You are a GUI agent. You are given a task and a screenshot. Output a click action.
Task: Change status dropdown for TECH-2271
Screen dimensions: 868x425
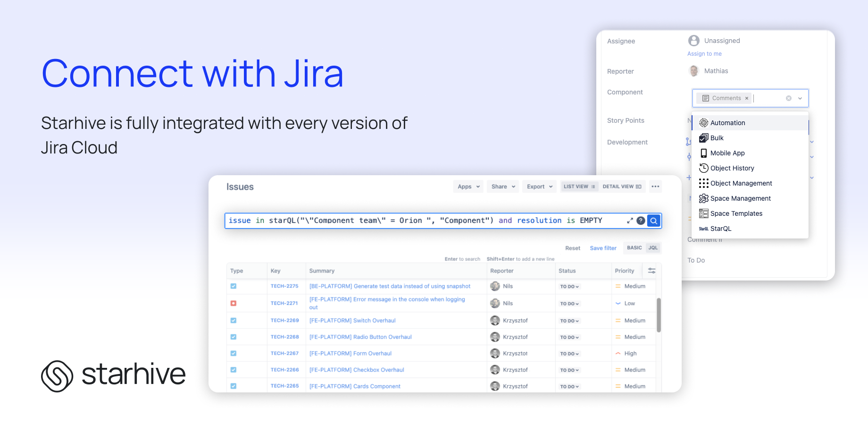click(x=569, y=304)
